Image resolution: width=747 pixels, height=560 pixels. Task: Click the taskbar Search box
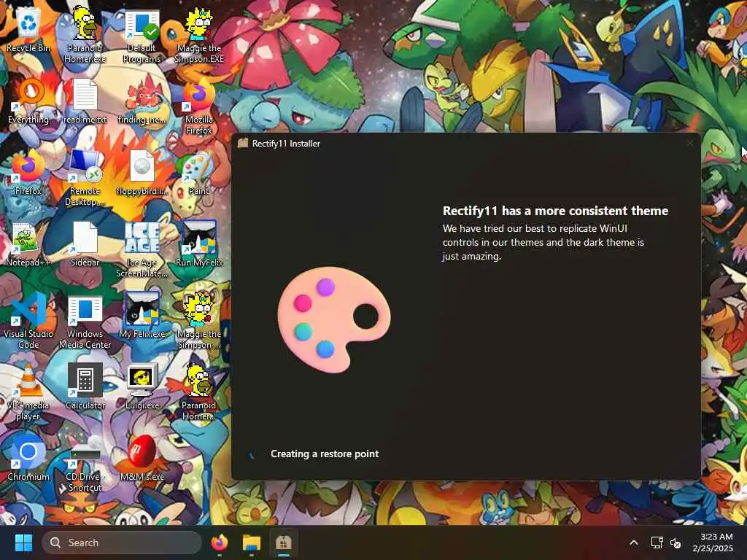(122, 542)
